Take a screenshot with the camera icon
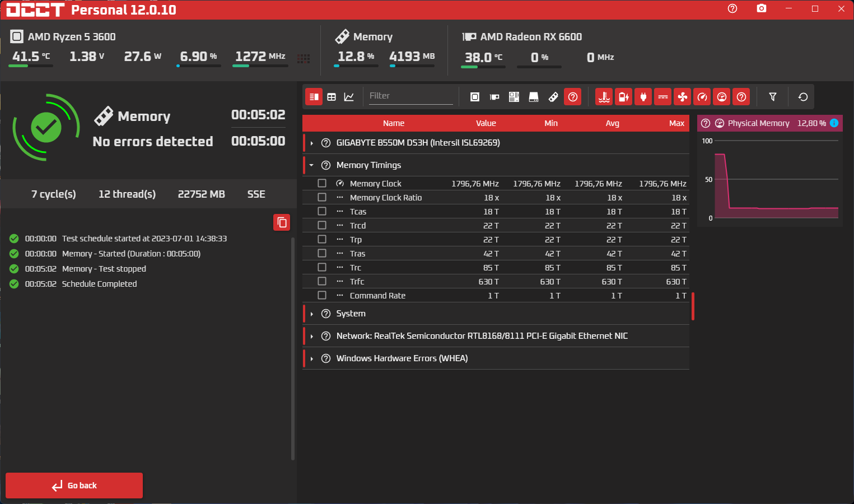 coord(762,8)
